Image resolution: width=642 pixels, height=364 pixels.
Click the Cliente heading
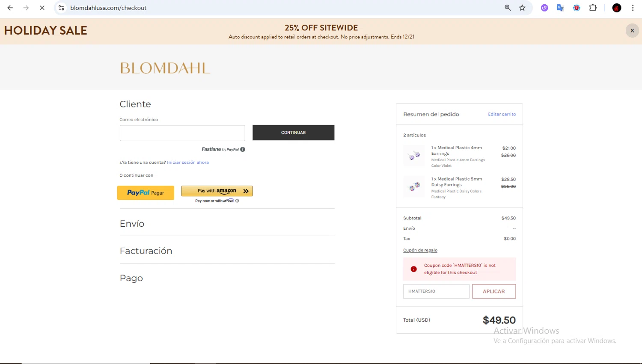pyautogui.click(x=135, y=104)
